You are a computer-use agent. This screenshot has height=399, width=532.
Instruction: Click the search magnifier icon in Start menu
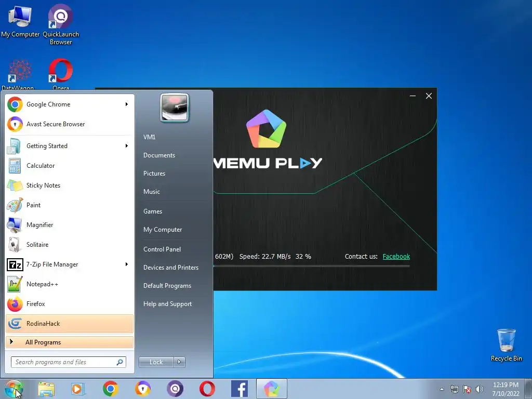pyautogui.click(x=120, y=362)
